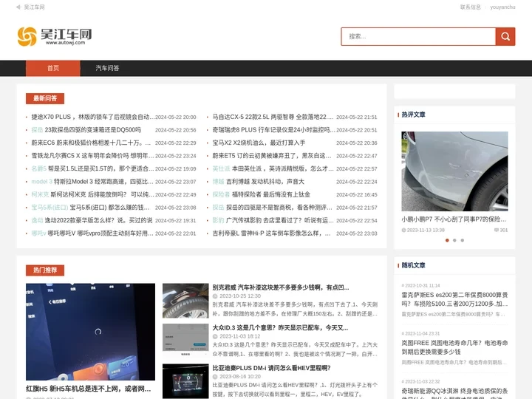Open the 吉利博越 发动机抖动 question
Screen dimensions: 532x399
[x=265, y=182]
